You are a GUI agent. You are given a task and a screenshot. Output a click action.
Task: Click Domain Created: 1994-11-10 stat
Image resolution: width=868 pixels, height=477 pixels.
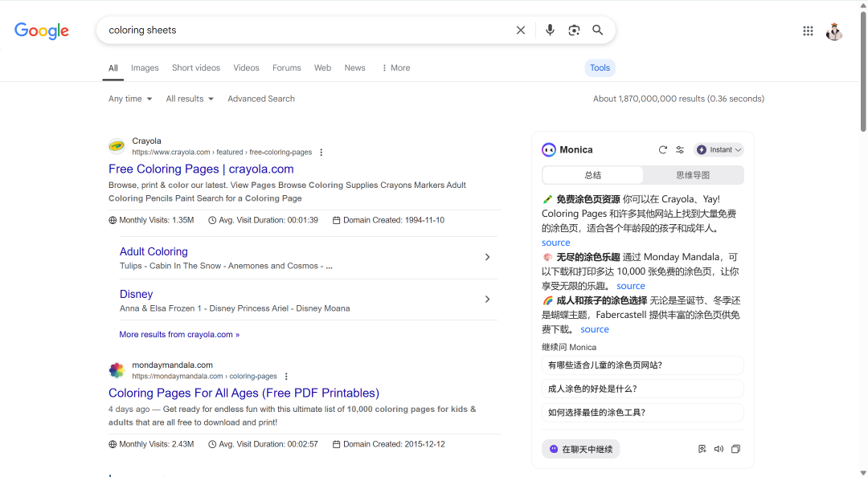[x=389, y=220]
